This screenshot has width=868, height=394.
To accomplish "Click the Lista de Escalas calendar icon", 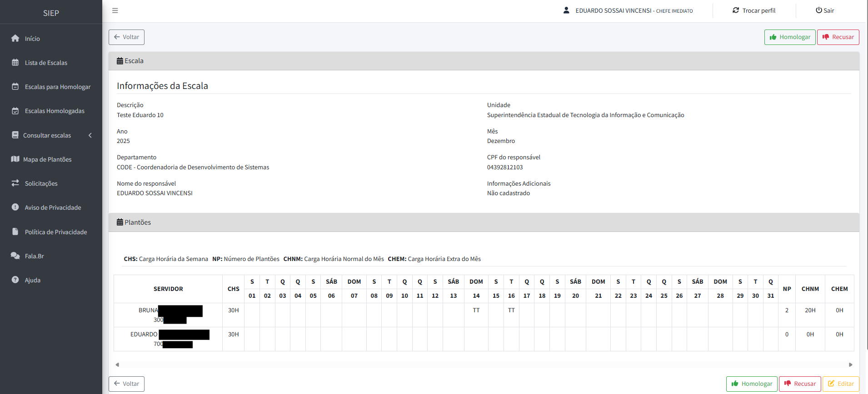I will pos(15,63).
